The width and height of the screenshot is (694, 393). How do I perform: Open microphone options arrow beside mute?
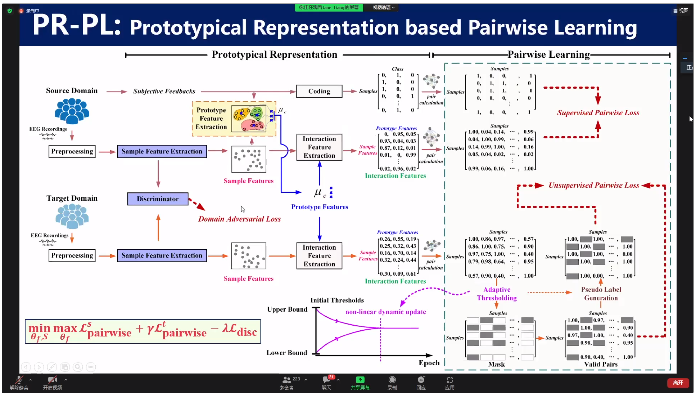point(31,380)
